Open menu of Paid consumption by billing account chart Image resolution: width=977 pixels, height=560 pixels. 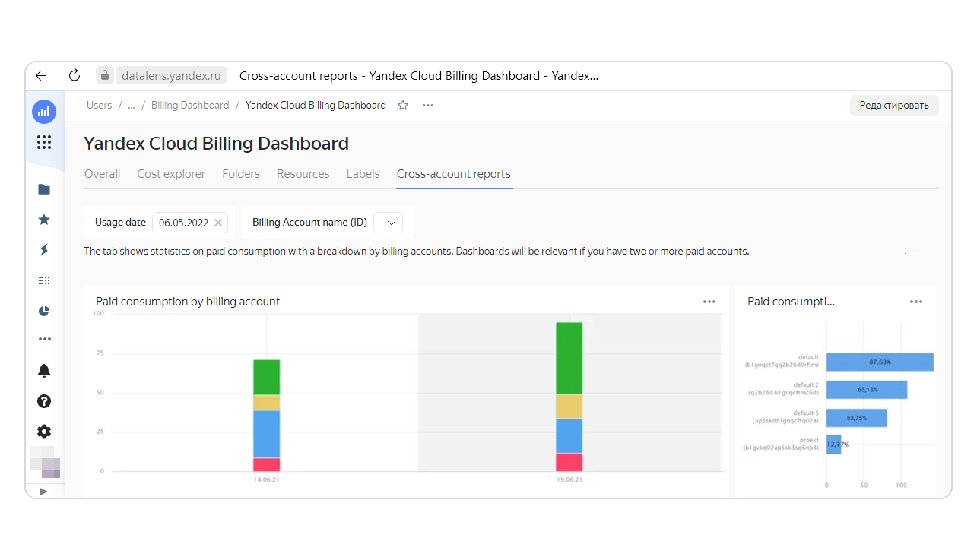pyautogui.click(x=709, y=302)
